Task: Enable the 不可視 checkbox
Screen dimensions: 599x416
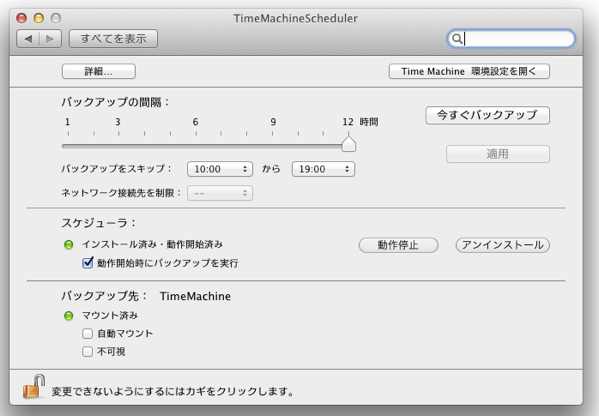Action: click(87, 351)
